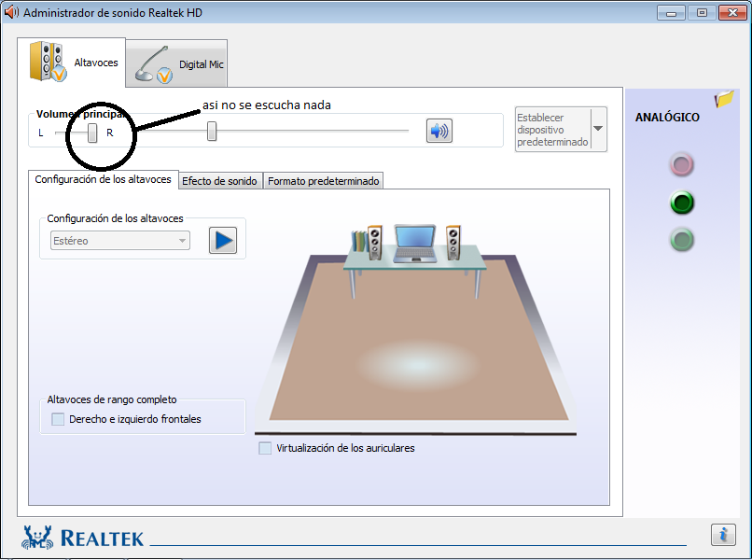752x560 pixels.
Task: Click the pink analog jack
Action: (x=681, y=164)
